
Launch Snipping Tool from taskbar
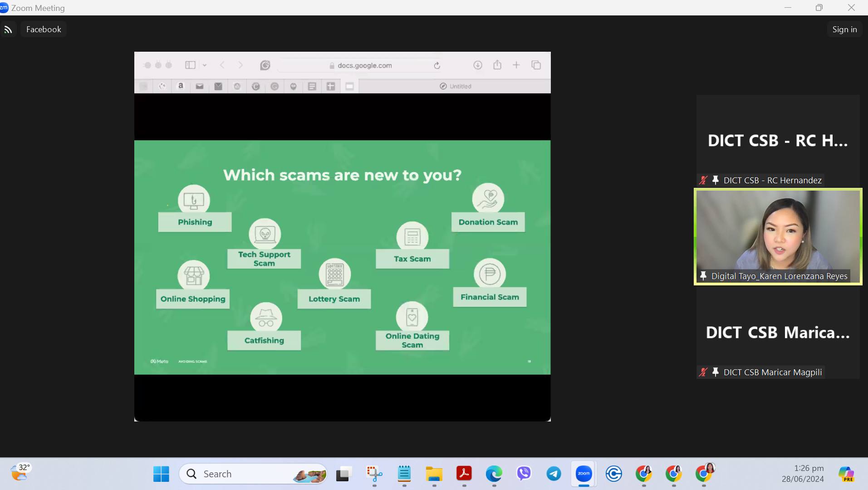(x=374, y=474)
